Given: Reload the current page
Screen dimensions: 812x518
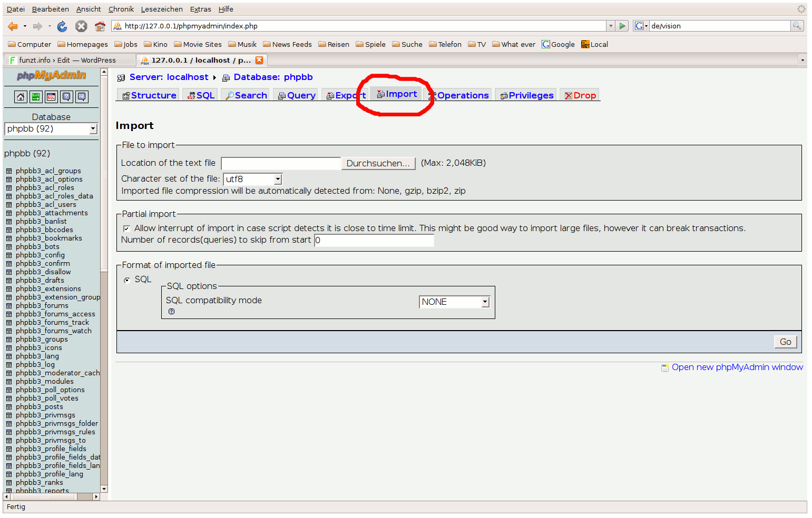Looking at the screenshot, I should (x=62, y=26).
